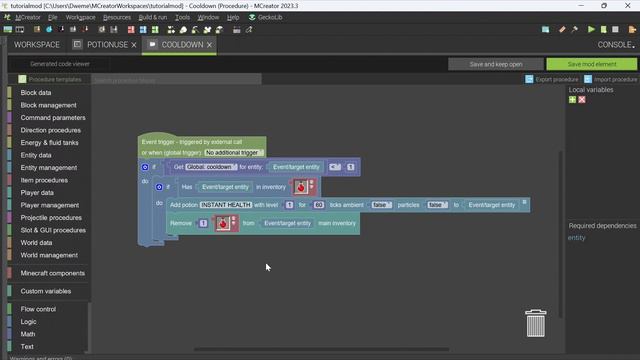Open item selector in 'Has in inventory' block
The image size is (640, 360).
(x=301, y=187)
